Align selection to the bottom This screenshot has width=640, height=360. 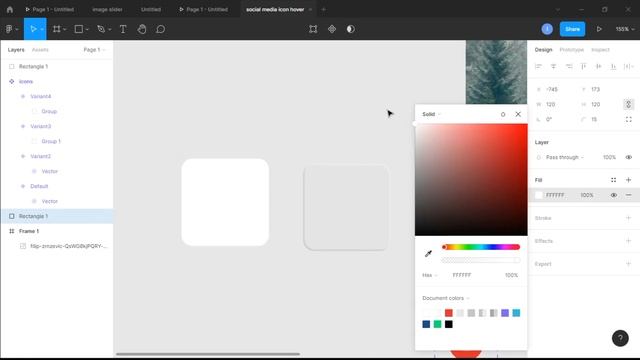pyautogui.click(x=613, y=67)
